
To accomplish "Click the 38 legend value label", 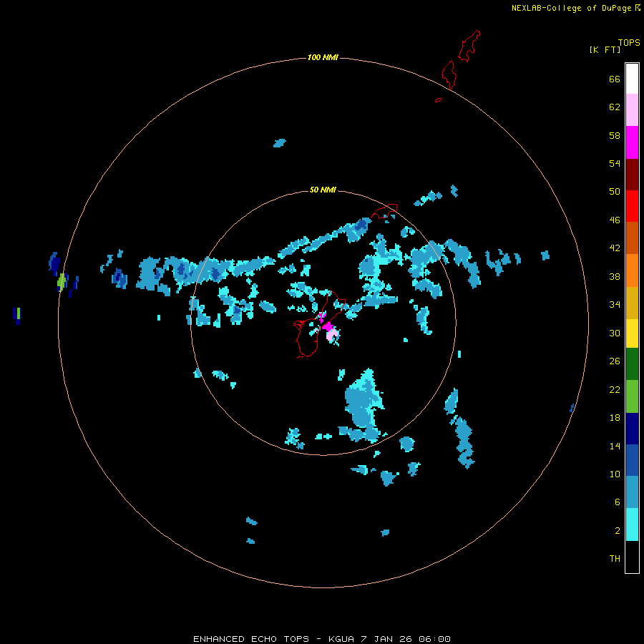I will (x=615, y=276).
